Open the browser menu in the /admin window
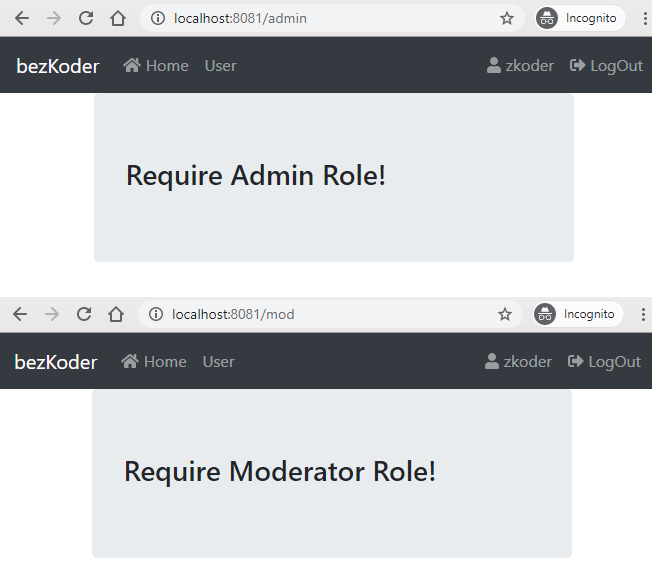652x588 pixels. pyautogui.click(x=643, y=18)
